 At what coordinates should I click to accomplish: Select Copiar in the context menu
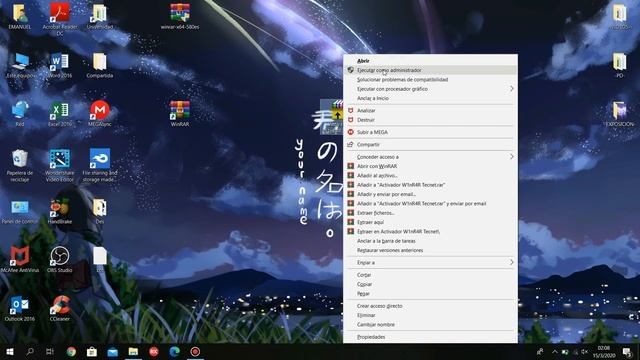coord(431,284)
